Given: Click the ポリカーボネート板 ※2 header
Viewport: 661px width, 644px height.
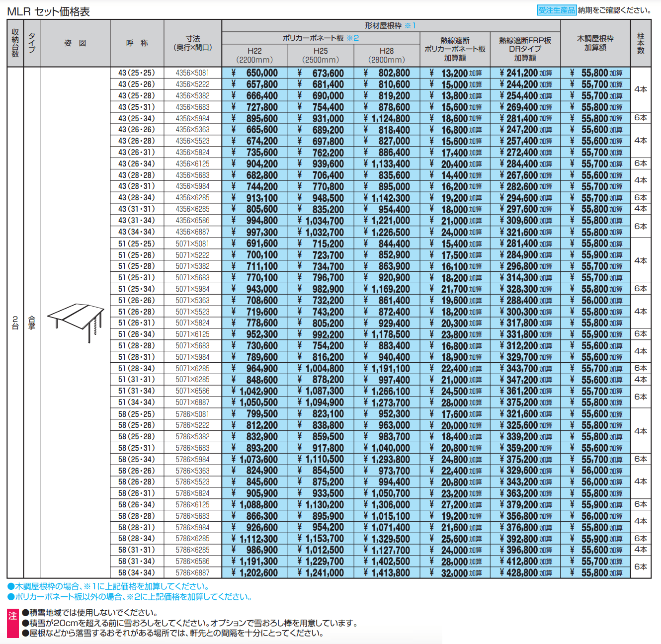Looking at the screenshot, I should (x=321, y=38).
